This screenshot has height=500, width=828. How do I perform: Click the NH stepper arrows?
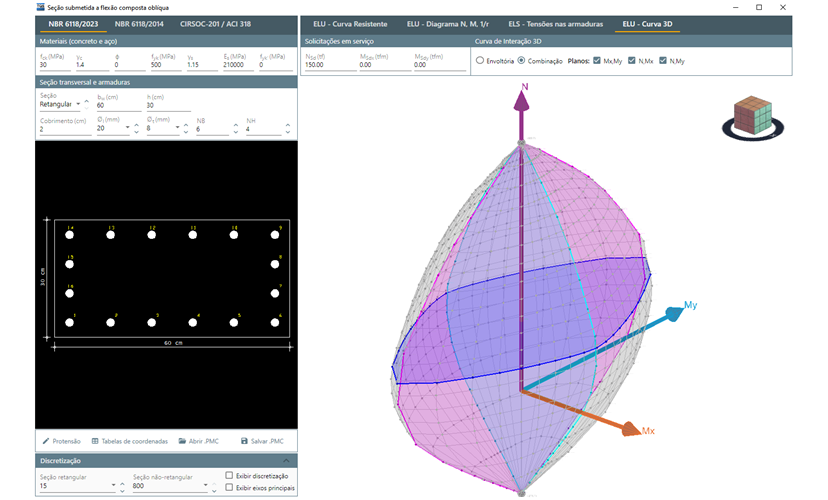[x=289, y=128]
